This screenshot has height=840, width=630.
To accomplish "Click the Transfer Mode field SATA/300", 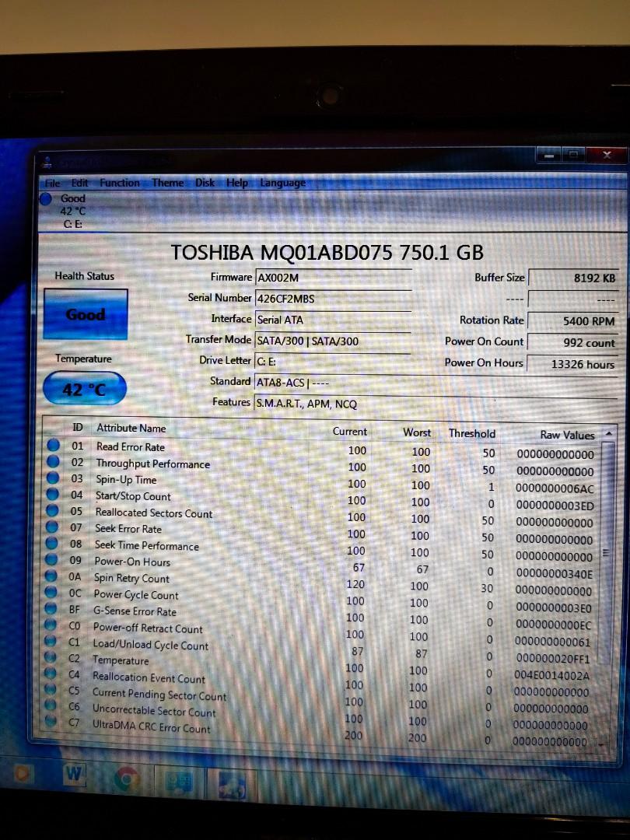I will [333, 341].
